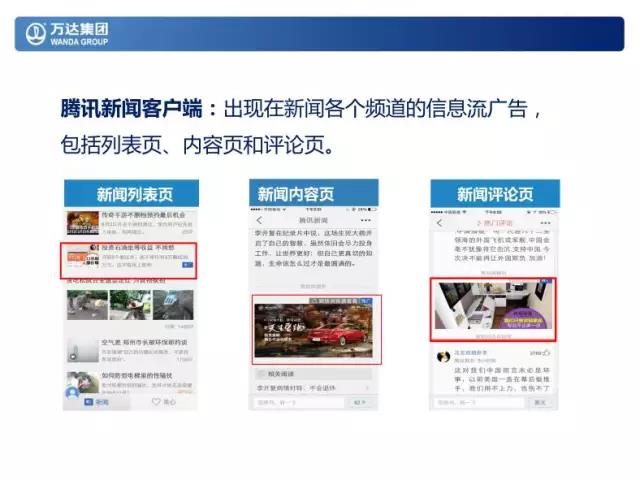The height and width of the screenshot is (480, 640).
Task: Tap the comment input field in comment page
Action: point(479,403)
